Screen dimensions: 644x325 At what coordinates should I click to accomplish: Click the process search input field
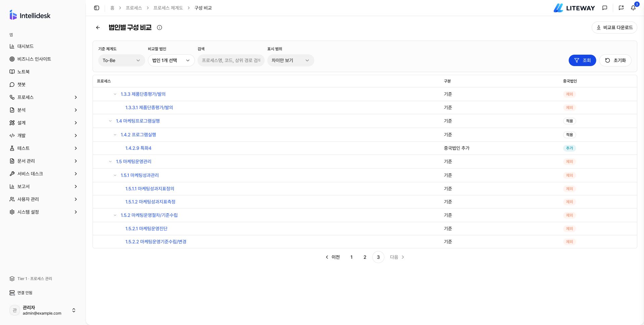231,60
